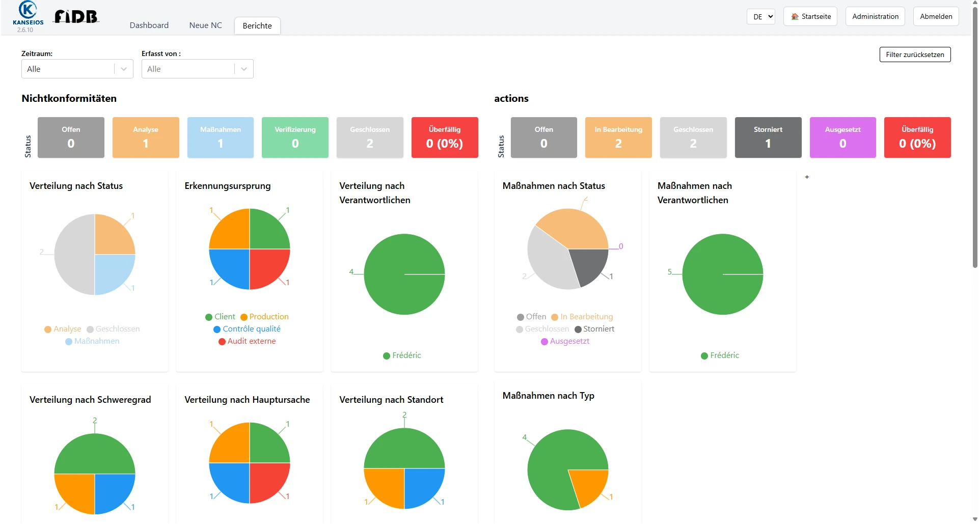Click the dark Storniert actions tile

768,137
